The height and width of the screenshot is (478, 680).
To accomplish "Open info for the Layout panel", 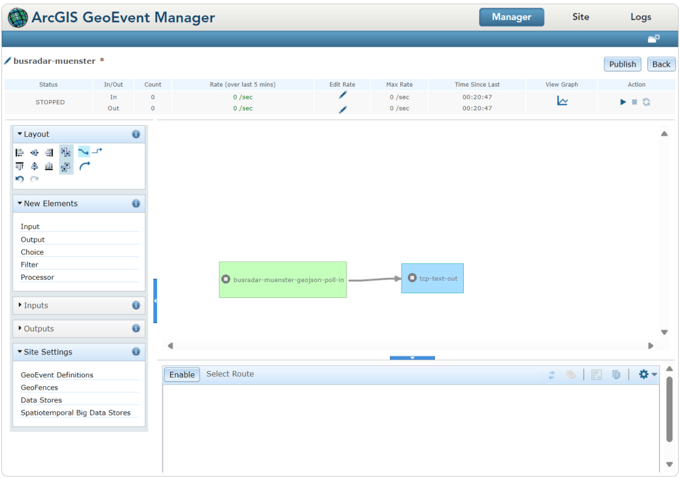I will tap(136, 134).
